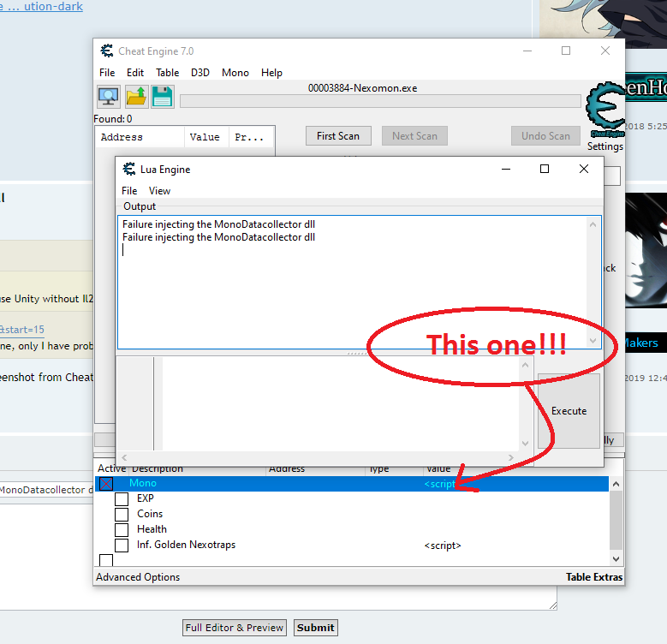Click the Undo Scan button

pos(545,135)
